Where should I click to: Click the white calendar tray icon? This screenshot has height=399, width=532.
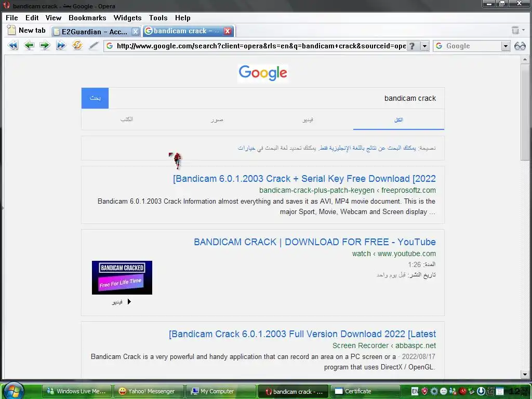[500, 391]
